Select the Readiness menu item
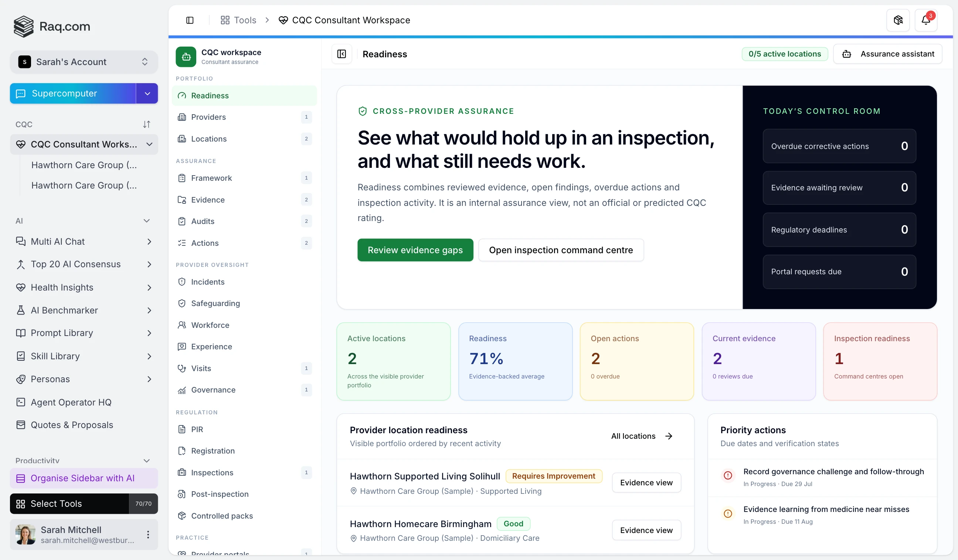The height and width of the screenshot is (560, 958). coord(244,95)
